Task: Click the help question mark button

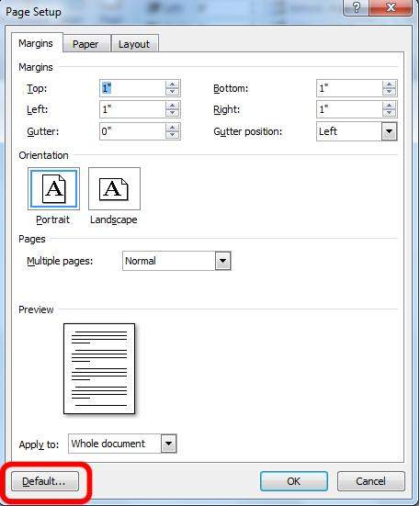Action: (356, 7)
